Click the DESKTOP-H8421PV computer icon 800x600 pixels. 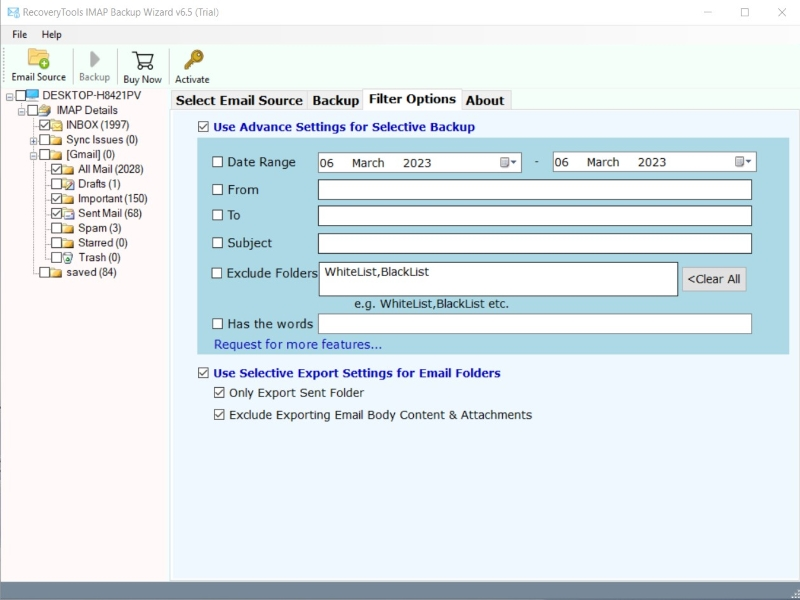(33, 96)
